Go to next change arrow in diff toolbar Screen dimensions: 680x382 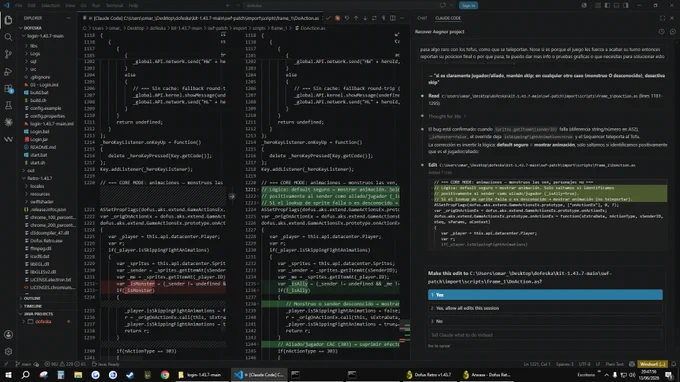tap(365, 18)
